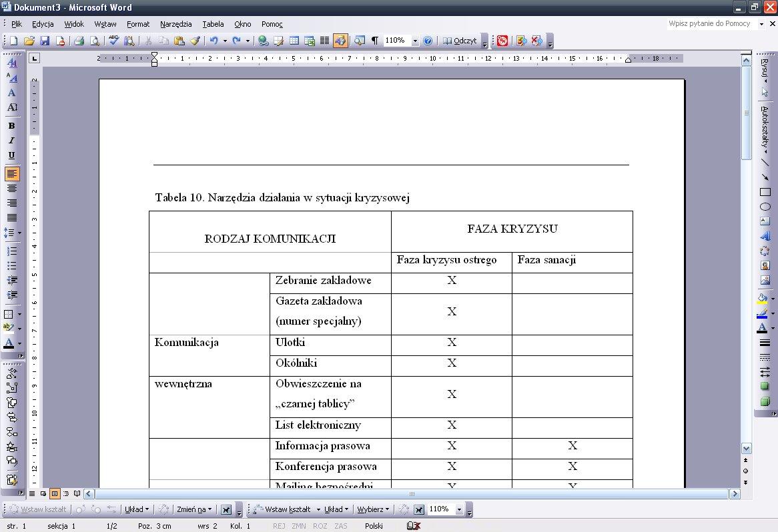Image resolution: width=778 pixels, height=532 pixels.
Task: Click the enabled Wstaw kształt button
Action: coord(284,509)
